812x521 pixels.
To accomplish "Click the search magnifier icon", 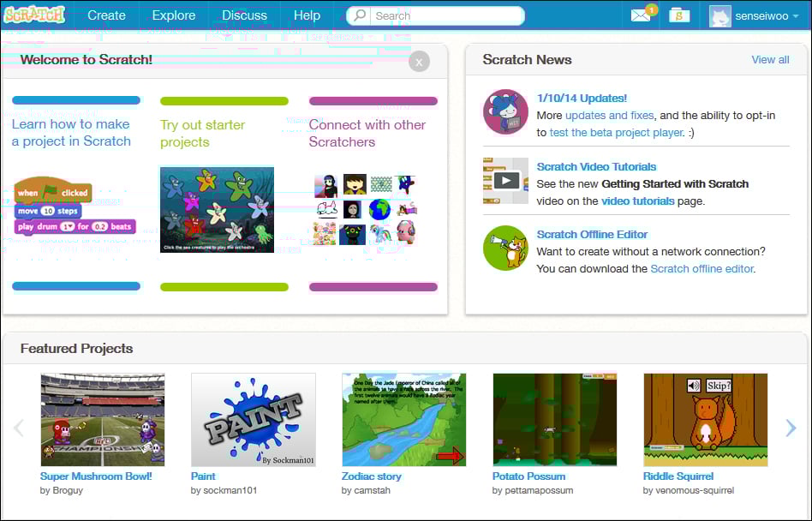I will [360, 15].
